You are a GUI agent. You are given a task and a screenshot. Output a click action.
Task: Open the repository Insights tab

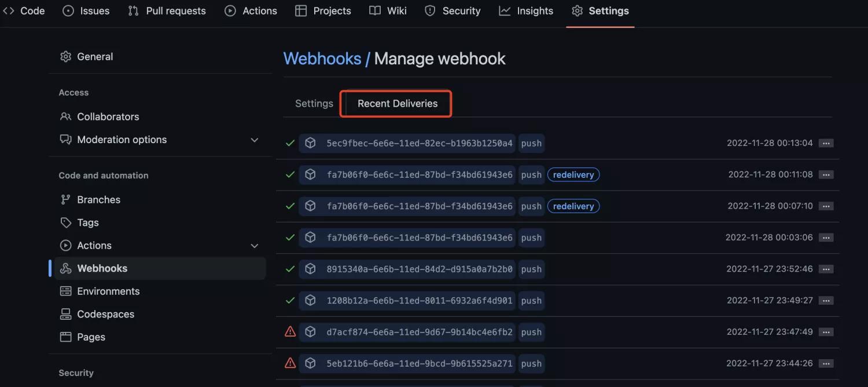pos(526,11)
